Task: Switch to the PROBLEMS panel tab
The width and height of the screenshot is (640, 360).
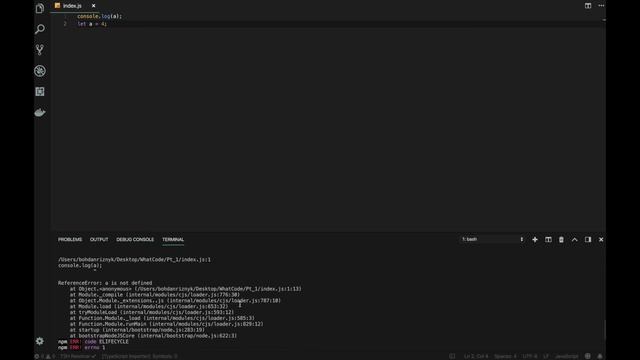Action: point(70,240)
